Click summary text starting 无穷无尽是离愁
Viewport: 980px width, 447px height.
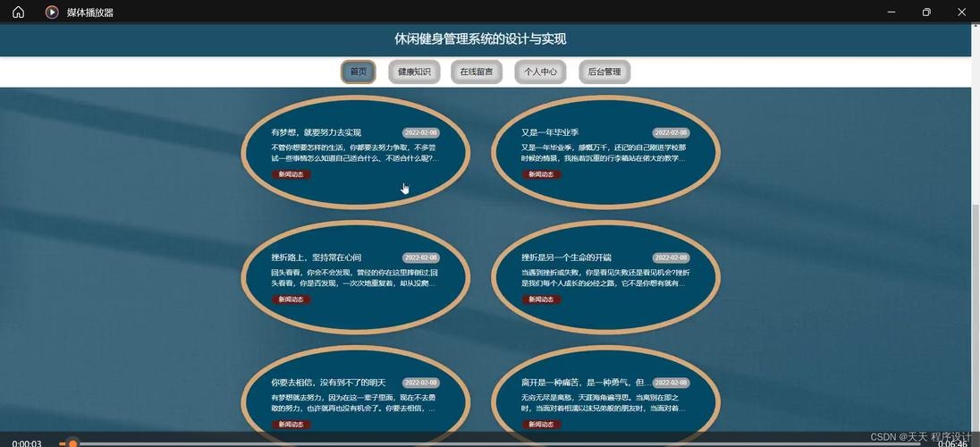(x=604, y=403)
